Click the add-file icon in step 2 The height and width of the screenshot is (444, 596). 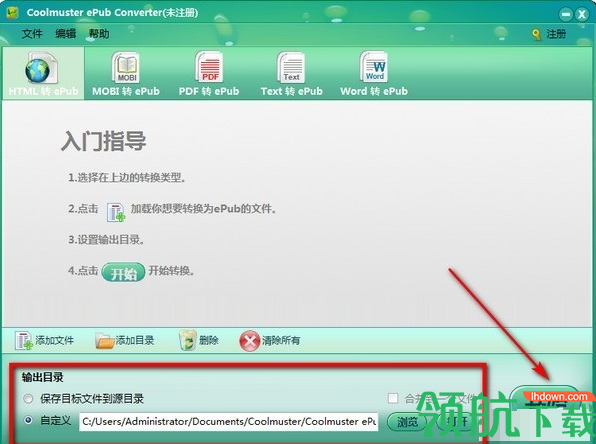116,212
